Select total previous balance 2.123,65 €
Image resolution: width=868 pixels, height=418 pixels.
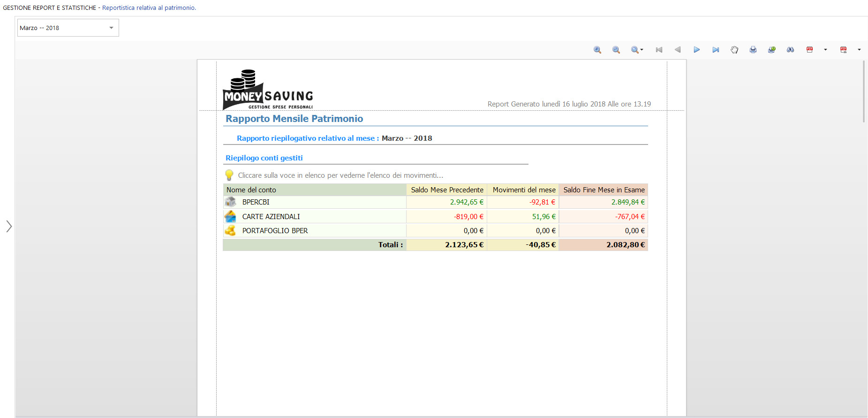tap(464, 245)
